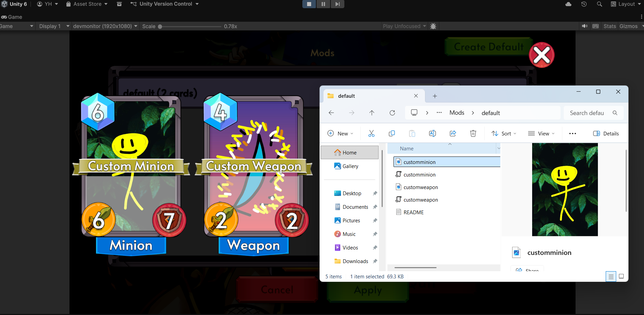The width and height of the screenshot is (644, 315).
Task: Open Downloads in the navigation pane
Action: (349, 261)
